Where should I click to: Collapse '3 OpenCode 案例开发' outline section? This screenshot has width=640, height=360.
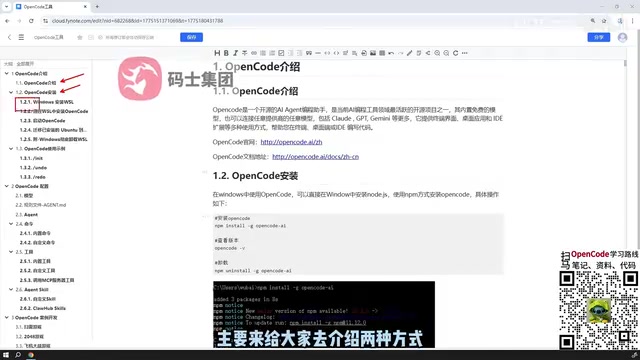pyautogui.click(x=7, y=318)
